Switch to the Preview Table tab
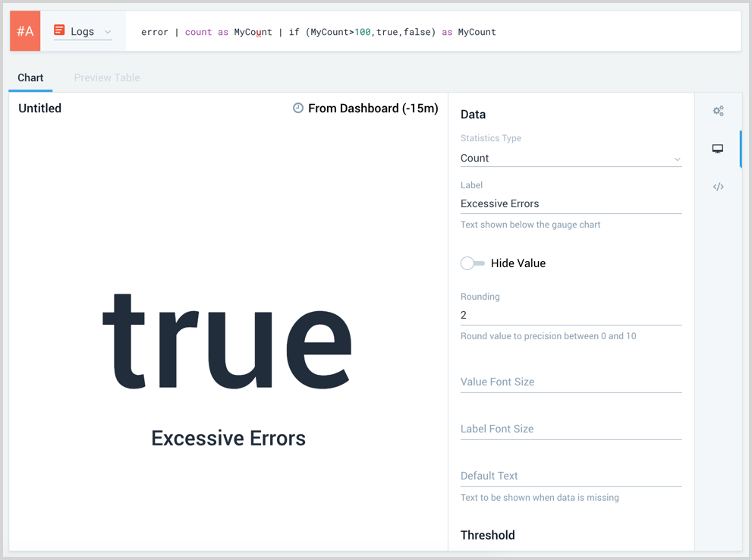 (107, 77)
